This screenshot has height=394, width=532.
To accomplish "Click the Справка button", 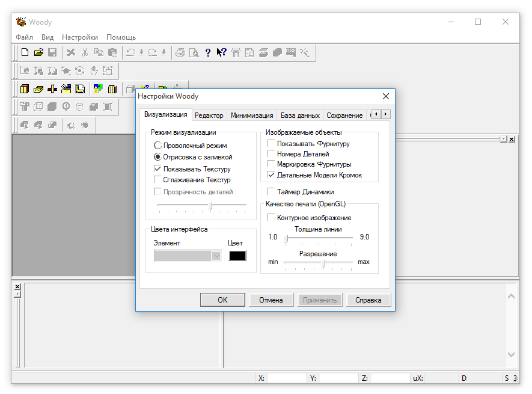I will coord(368,300).
